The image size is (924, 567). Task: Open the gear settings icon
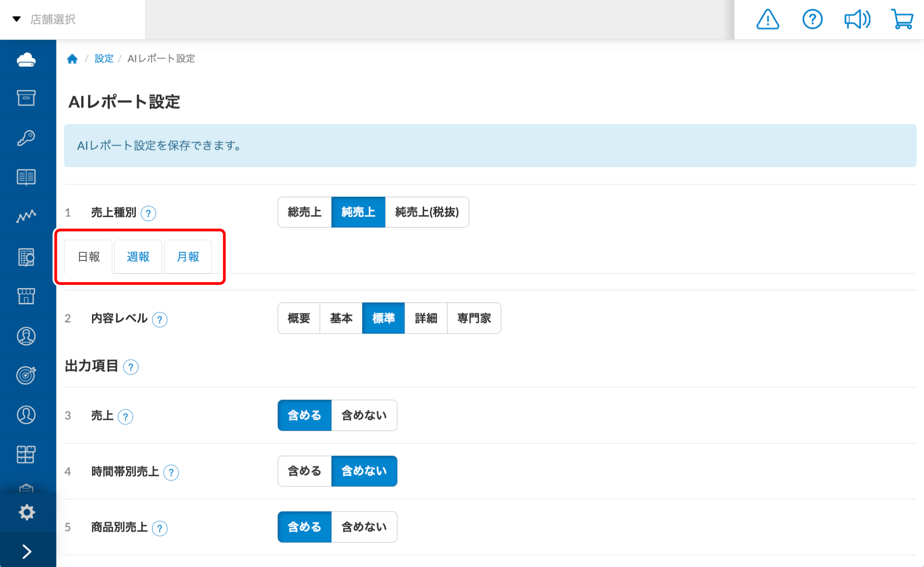(x=27, y=512)
